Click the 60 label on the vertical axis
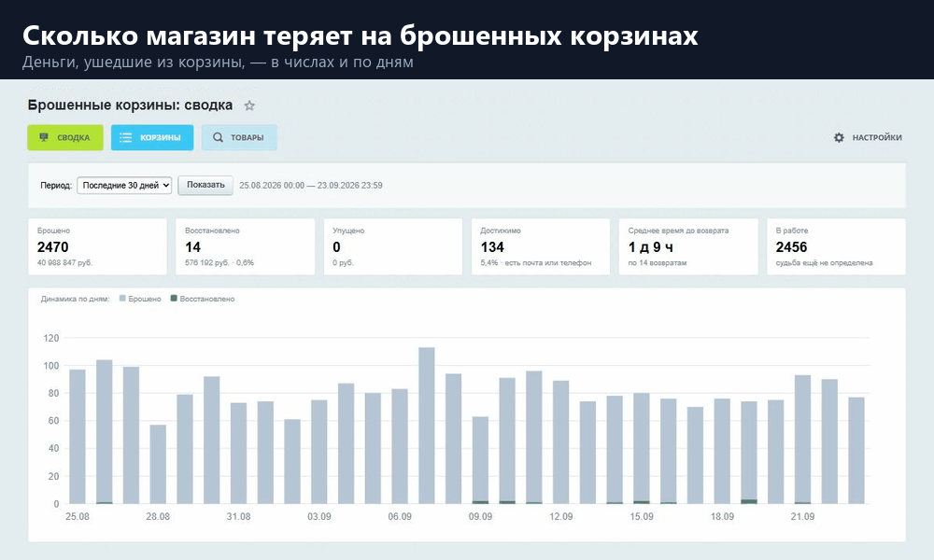The image size is (934, 560). [x=53, y=421]
